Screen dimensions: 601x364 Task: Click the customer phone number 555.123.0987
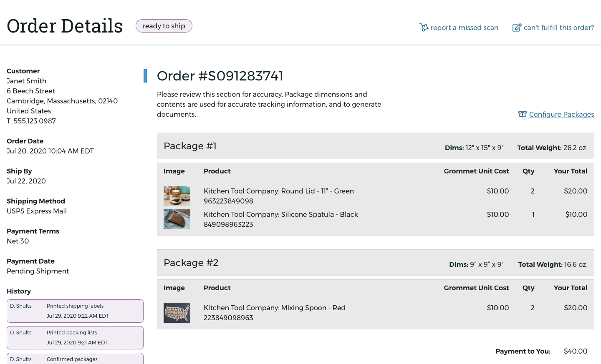(x=35, y=121)
